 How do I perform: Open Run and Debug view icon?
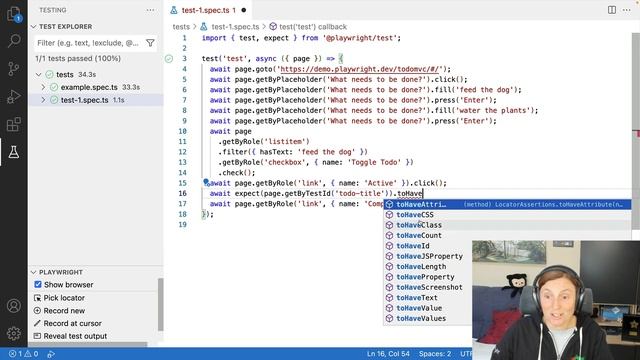[x=14, y=97]
